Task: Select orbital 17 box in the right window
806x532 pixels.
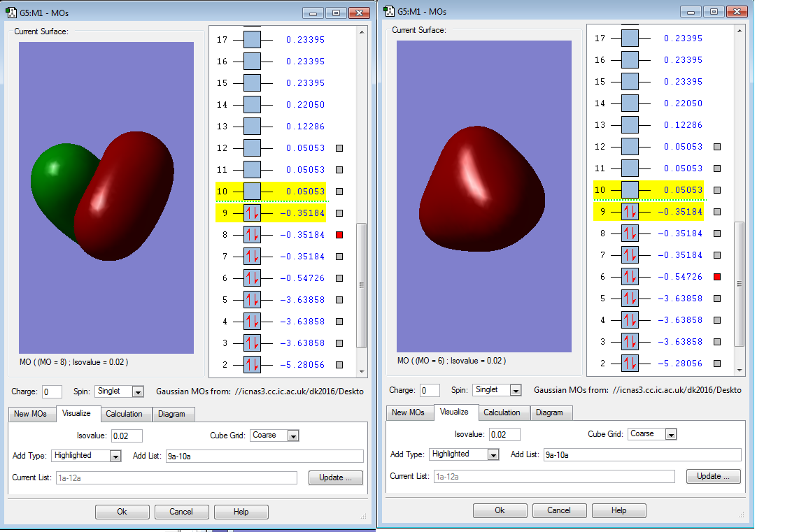Action: point(630,38)
